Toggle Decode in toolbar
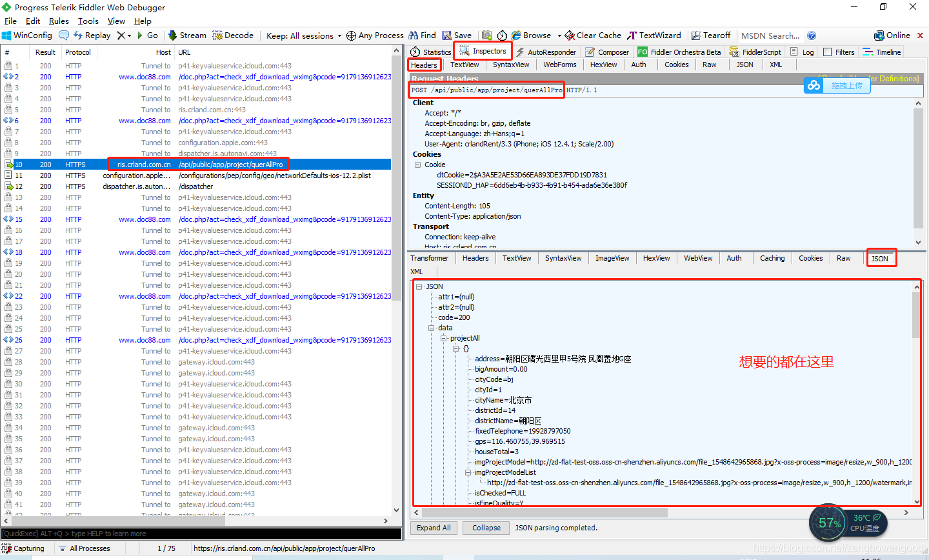 click(x=233, y=35)
